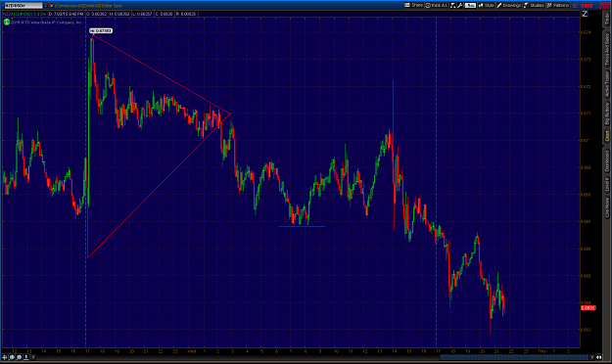Click the date value in chart header

(x=66, y=14)
